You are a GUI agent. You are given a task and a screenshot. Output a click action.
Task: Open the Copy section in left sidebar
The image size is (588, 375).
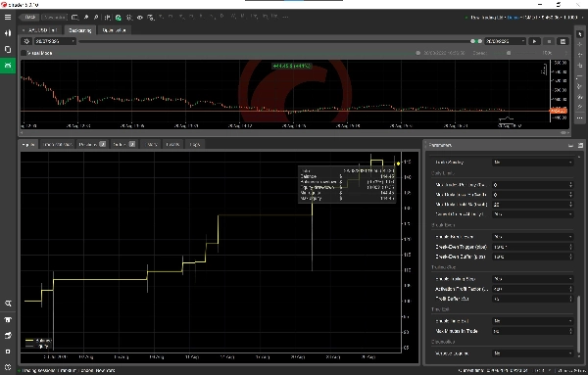tap(8, 50)
